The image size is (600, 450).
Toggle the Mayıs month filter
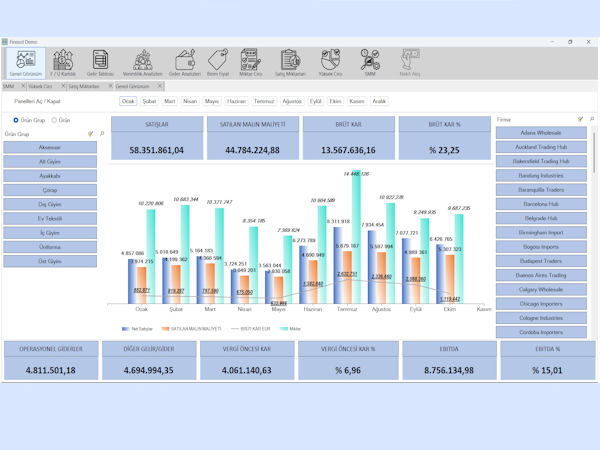(x=212, y=101)
